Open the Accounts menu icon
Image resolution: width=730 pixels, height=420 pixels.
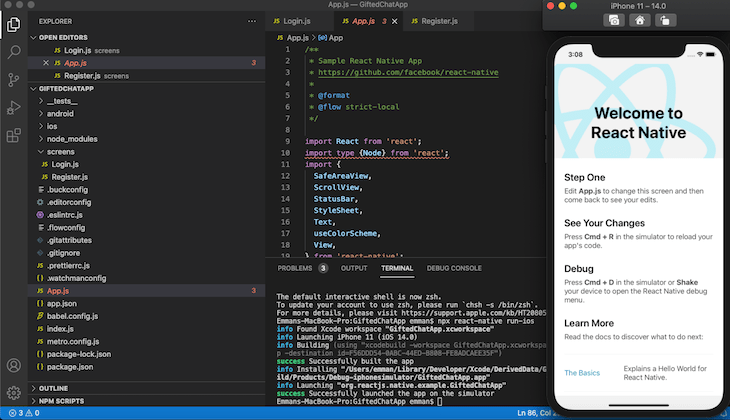tap(14, 366)
